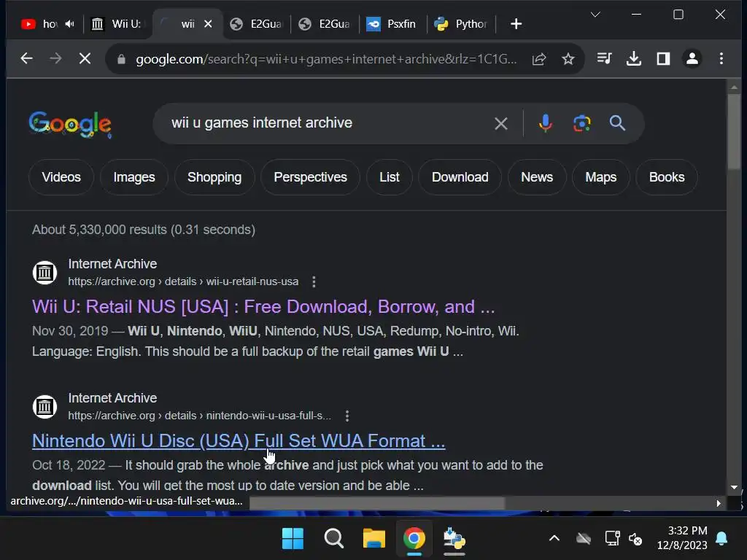The width and height of the screenshot is (747, 560).
Task: Filter results by Videos
Action: 61,177
